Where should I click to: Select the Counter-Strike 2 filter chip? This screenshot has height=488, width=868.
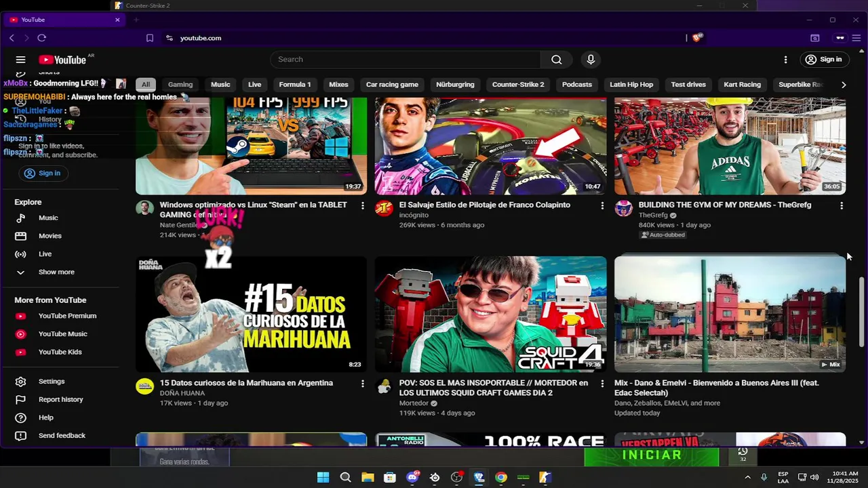click(518, 85)
